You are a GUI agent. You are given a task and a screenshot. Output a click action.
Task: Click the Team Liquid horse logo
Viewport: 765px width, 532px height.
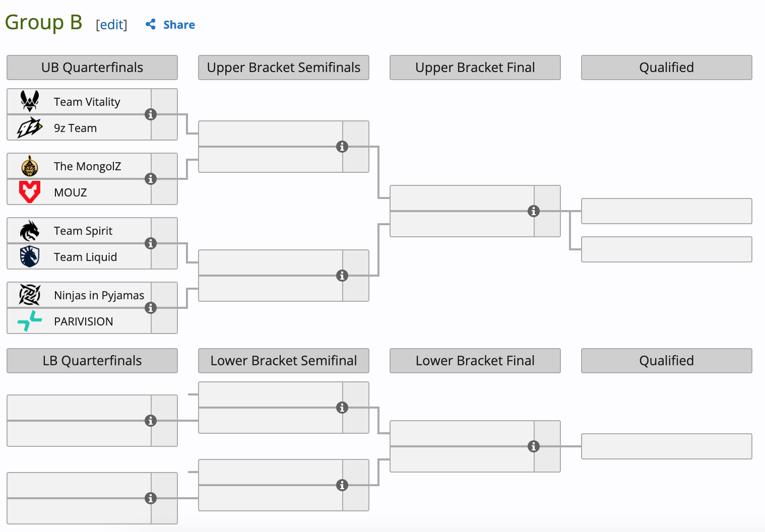tap(30, 256)
